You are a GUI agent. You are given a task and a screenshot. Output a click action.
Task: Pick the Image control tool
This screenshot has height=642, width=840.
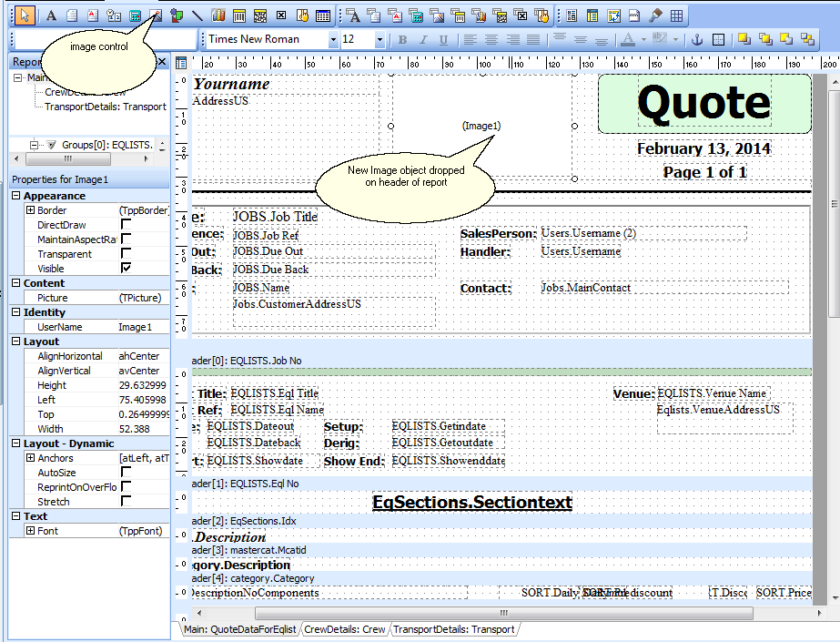click(156, 15)
